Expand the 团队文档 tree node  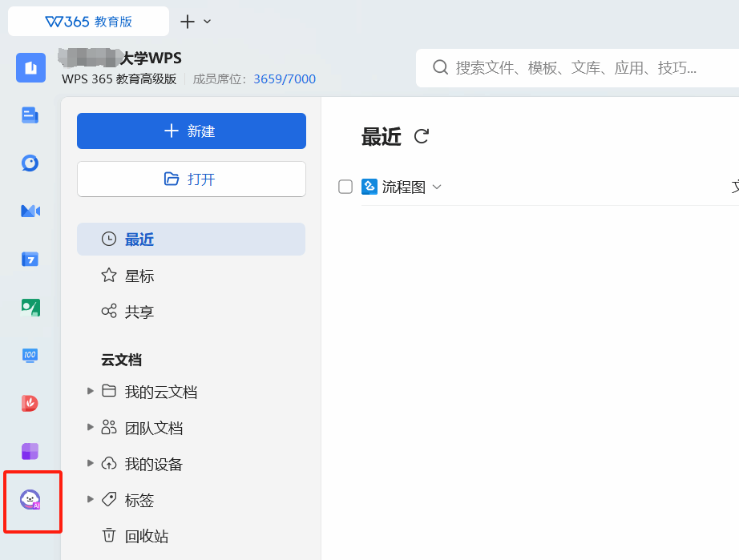[91, 427]
